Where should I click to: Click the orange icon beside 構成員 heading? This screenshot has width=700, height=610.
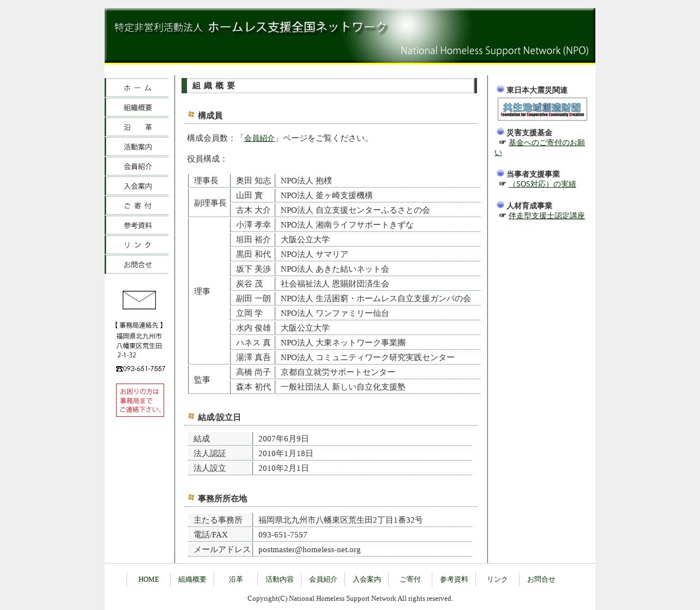pos(191,115)
